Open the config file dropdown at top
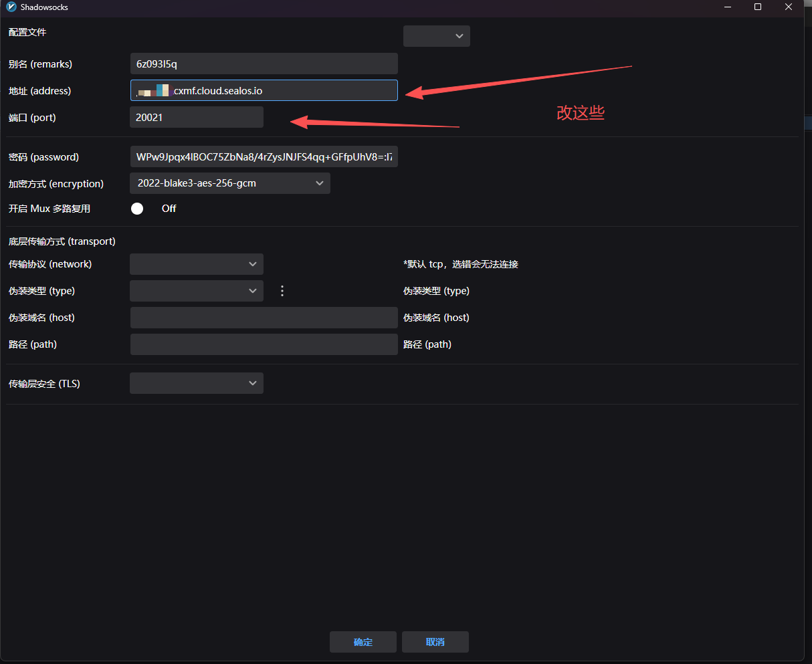The image size is (812, 664). 436,36
